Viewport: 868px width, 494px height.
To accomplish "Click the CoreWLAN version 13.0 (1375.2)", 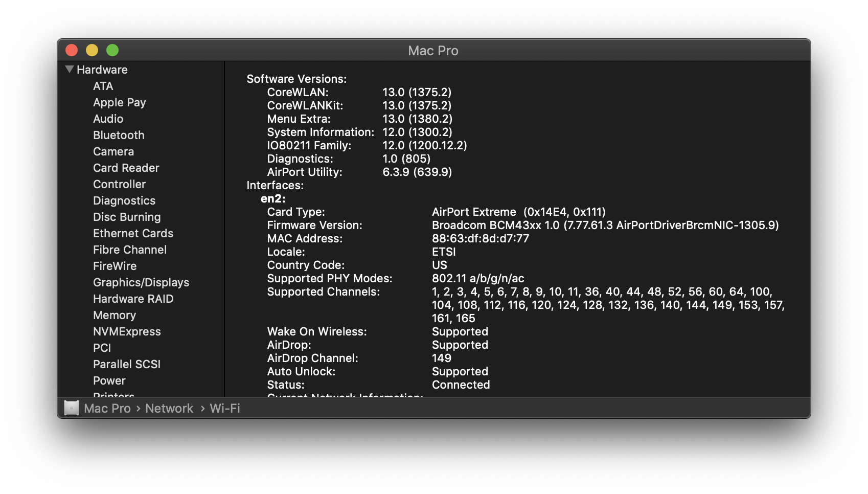I will coord(417,92).
